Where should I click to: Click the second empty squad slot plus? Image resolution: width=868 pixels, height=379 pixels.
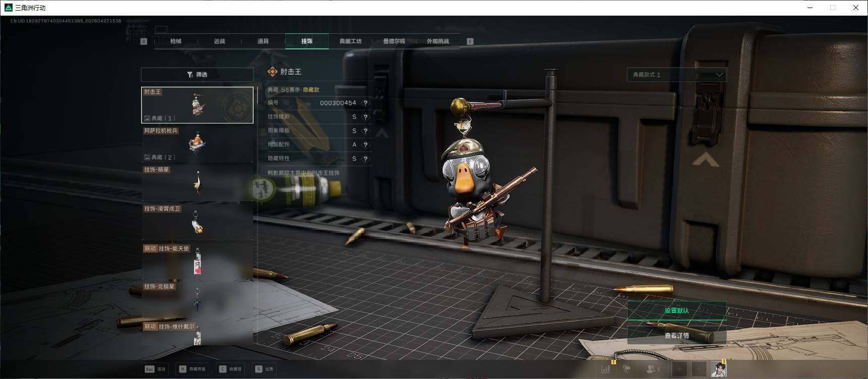(x=699, y=369)
